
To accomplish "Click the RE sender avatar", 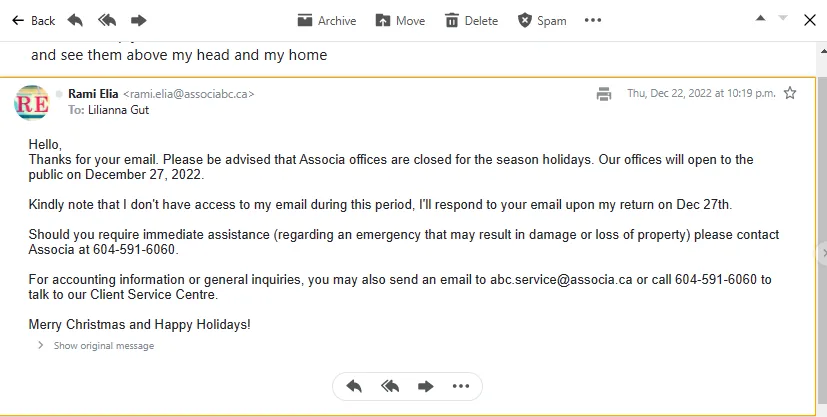I will [x=32, y=103].
